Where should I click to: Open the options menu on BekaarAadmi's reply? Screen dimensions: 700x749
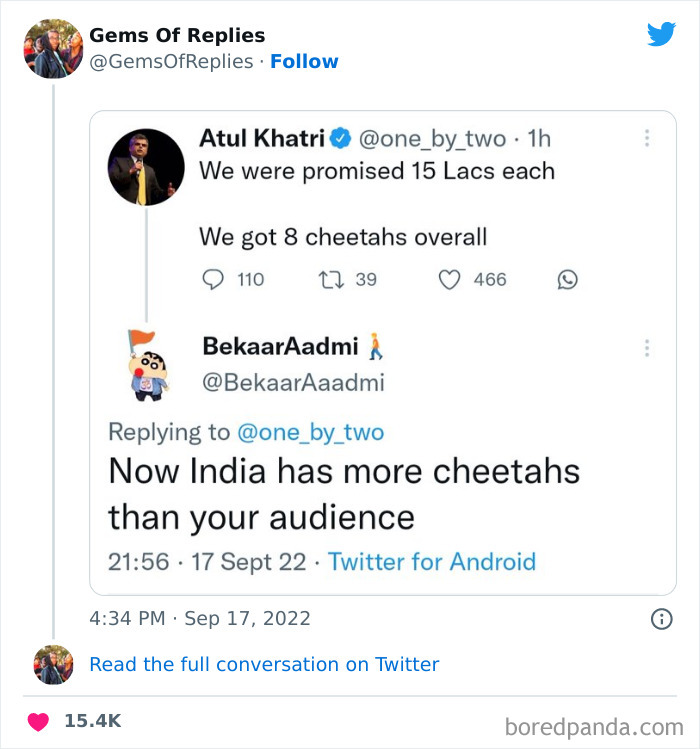coord(647,347)
